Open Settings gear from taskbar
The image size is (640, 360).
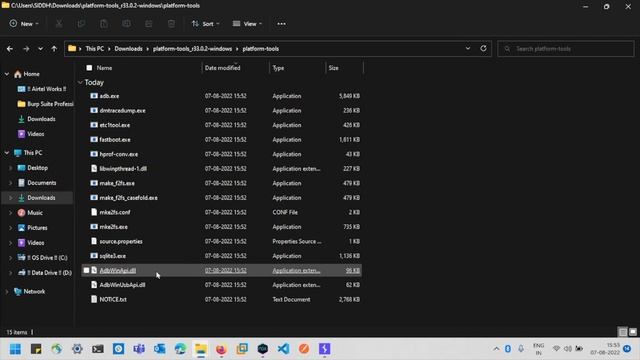pyautogui.click(x=77, y=349)
